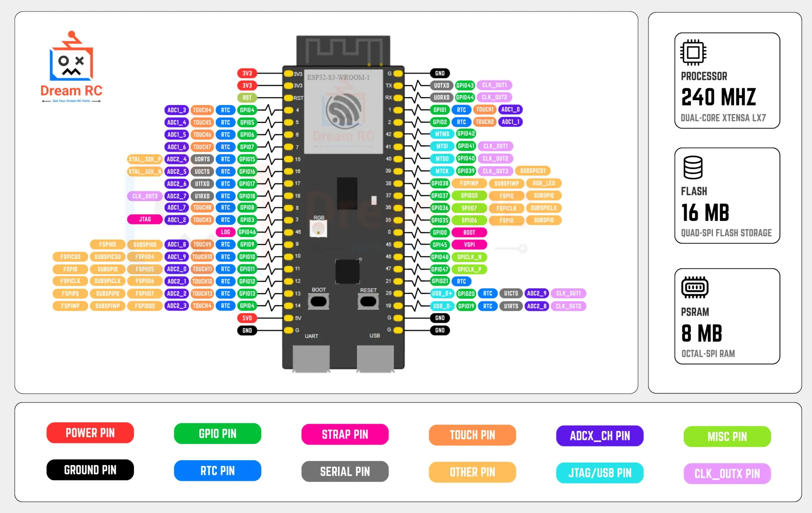The image size is (812, 513).
Task: Click the MTDO JTAG label
Action: click(x=442, y=159)
